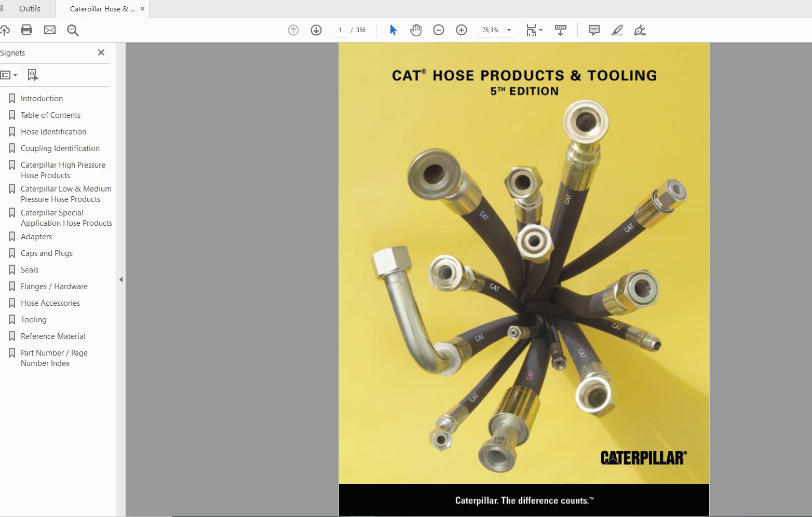Image resolution: width=812 pixels, height=517 pixels.
Task: Go to next page arrow
Action: (316, 30)
